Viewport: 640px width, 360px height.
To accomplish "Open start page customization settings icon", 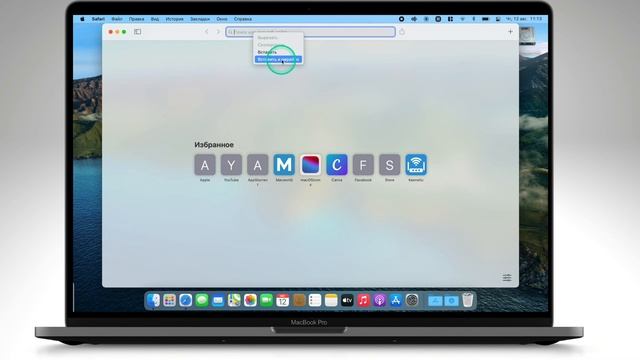I will point(507,278).
